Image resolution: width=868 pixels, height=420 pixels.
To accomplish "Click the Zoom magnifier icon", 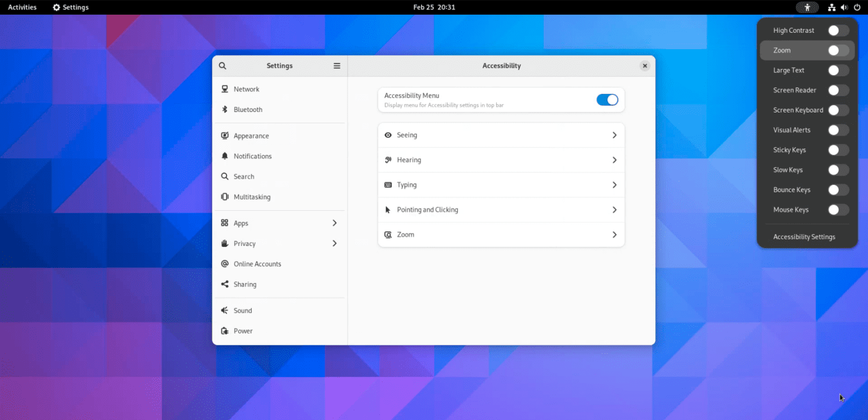I will (388, 234).
